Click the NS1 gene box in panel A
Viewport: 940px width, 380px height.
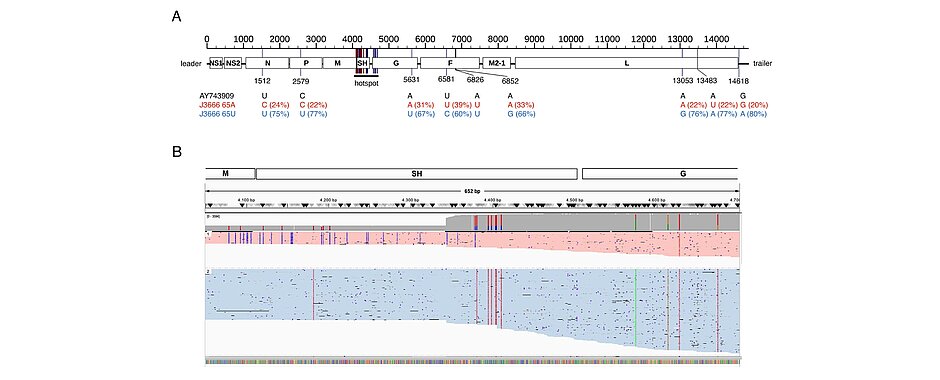[216, 63]
